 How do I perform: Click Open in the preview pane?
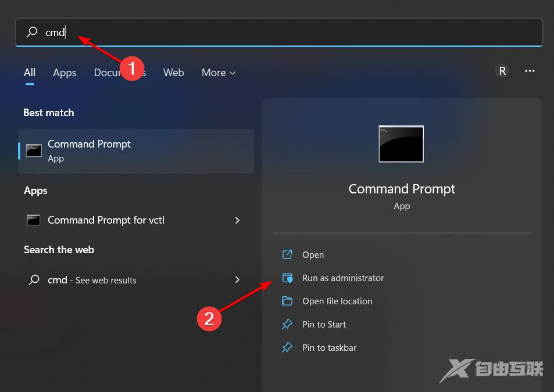[313, 255]
